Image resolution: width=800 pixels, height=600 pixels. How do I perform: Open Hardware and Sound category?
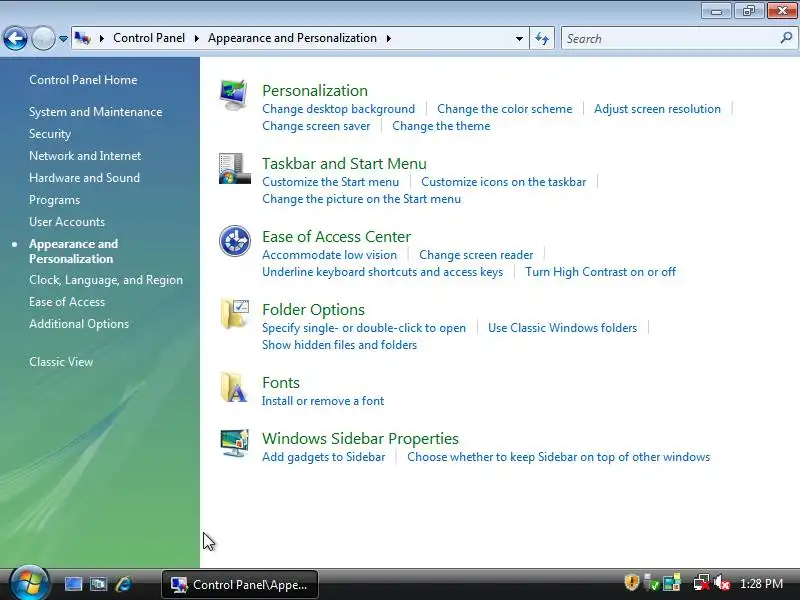pos(84,178)
